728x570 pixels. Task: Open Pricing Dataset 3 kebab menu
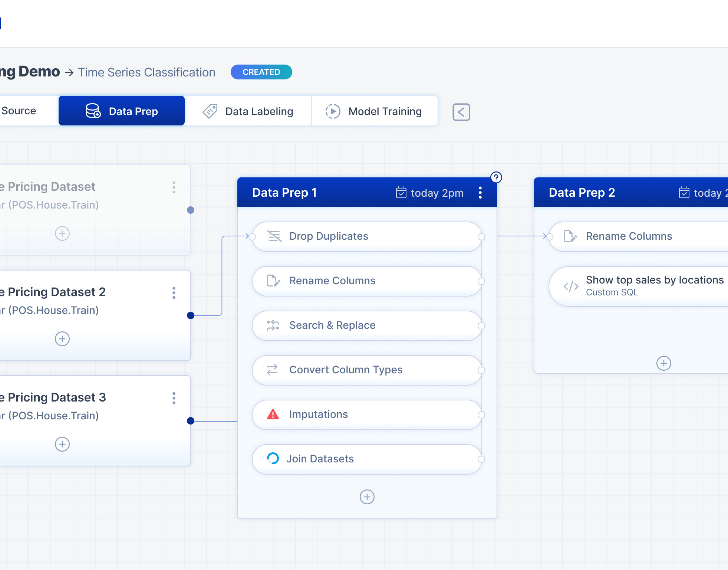coord(174,398)
